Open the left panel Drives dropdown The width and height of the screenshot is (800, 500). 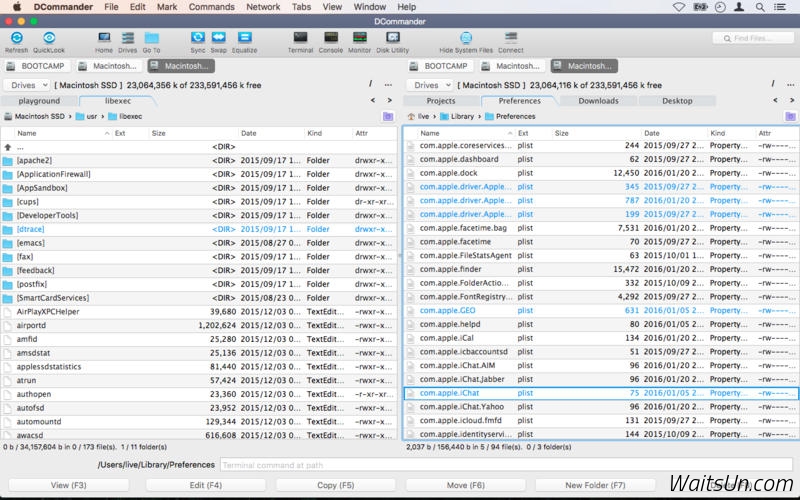27,85
